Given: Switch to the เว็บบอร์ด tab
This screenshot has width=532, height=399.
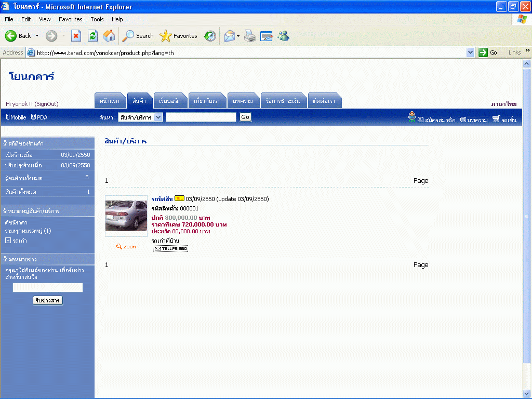Looking at the screenshot, I should coord(169,101).
